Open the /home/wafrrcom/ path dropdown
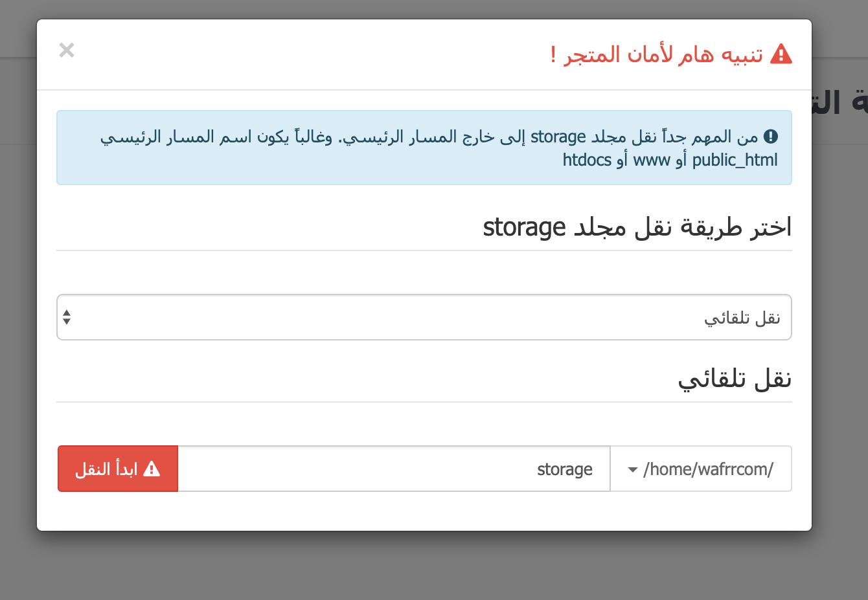Viewport: 868px width, 600px height. point(701,469)
